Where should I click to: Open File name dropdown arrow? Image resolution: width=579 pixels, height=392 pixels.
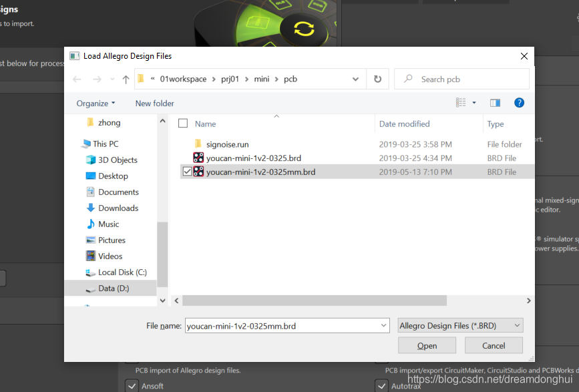coord(383,326)
